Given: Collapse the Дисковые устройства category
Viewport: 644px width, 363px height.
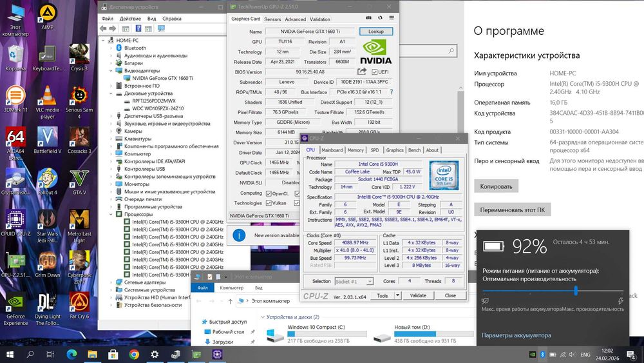Looking at the screenshot, I should pos(111,93).
